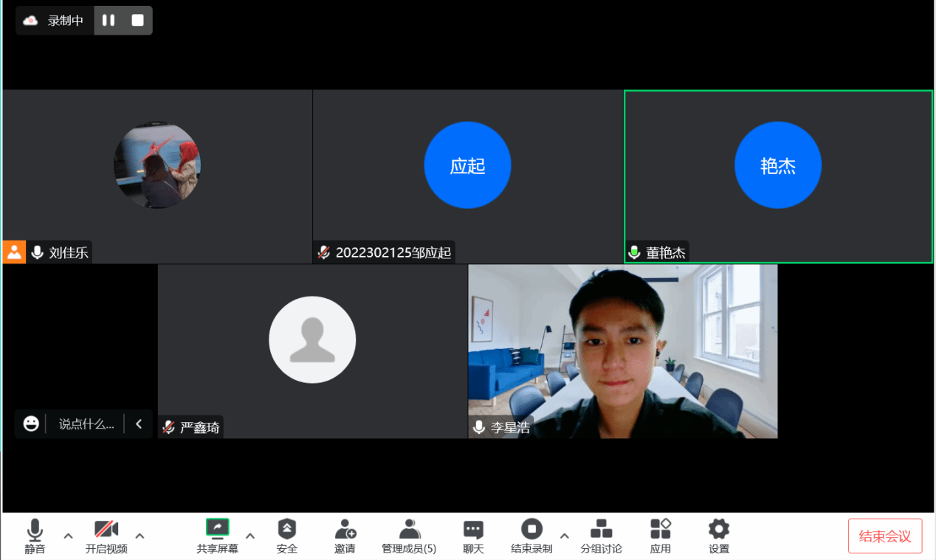Expand recording options arrow beside 结束录制
Image resolution: width=936 pixels, height=560 pixels.
coord(565,536)
